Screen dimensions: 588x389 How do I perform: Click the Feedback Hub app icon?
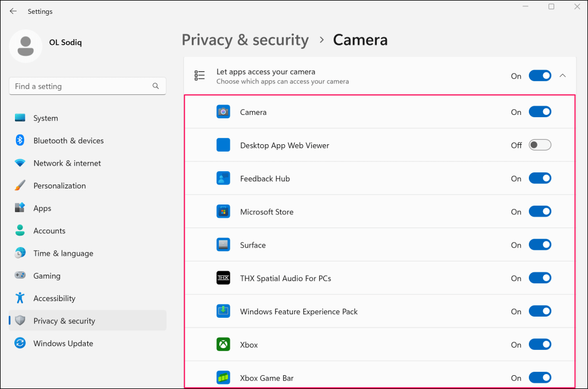point(223,179)
